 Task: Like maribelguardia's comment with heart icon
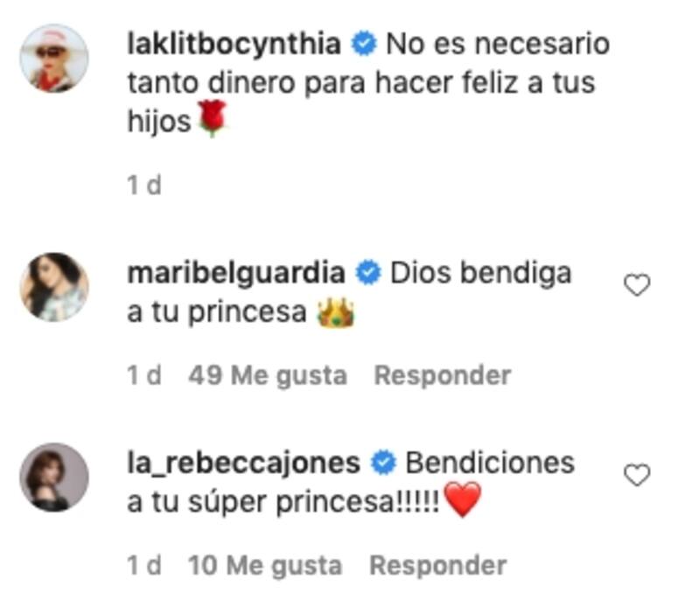point(637,285)
